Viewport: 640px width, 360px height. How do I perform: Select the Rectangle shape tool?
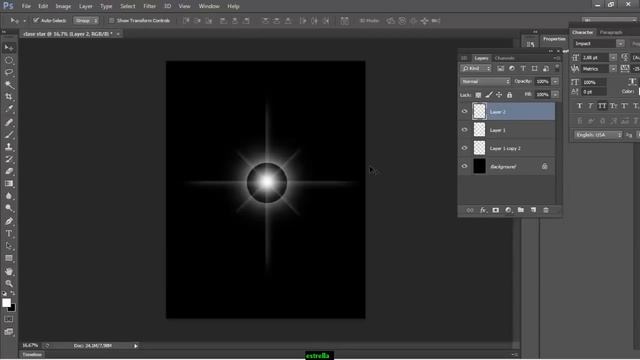[9, 258]
